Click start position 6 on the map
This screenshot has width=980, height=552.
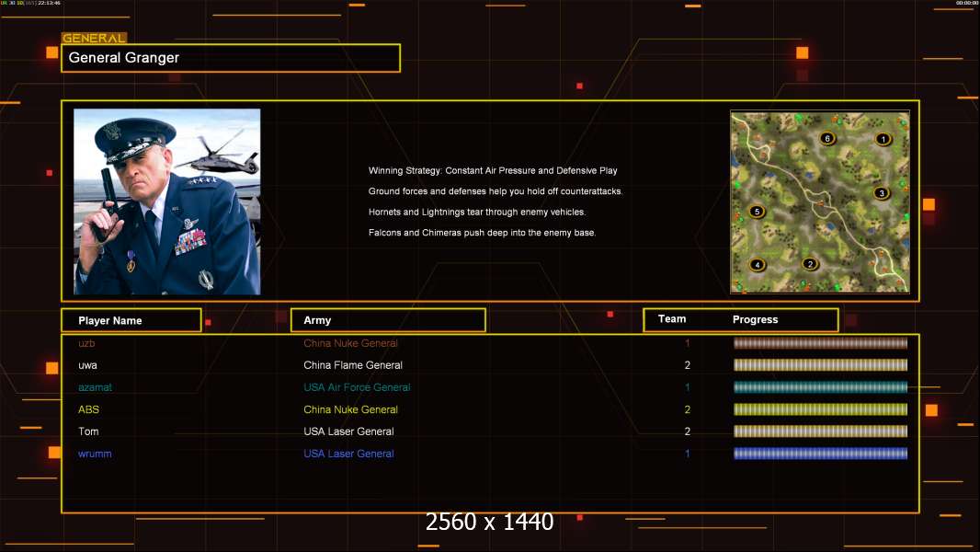[827, 138]
